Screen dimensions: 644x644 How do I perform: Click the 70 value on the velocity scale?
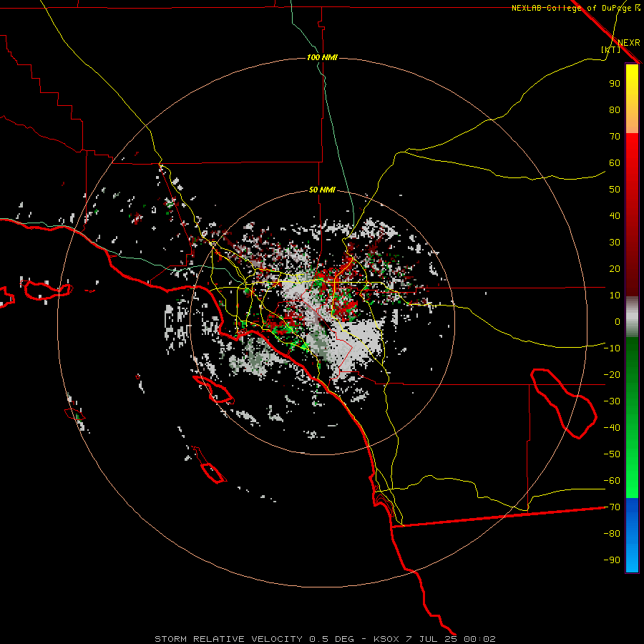pyautogui.click(x=615, y=137)
